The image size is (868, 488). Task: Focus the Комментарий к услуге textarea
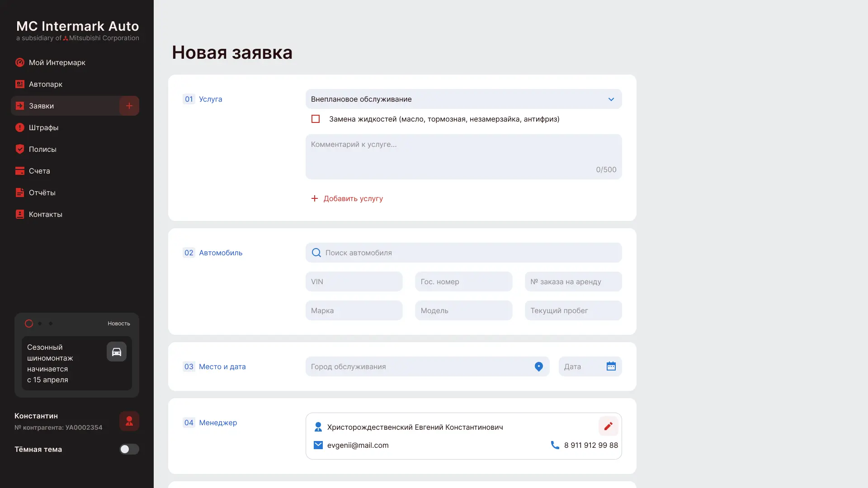coord(464,157)
